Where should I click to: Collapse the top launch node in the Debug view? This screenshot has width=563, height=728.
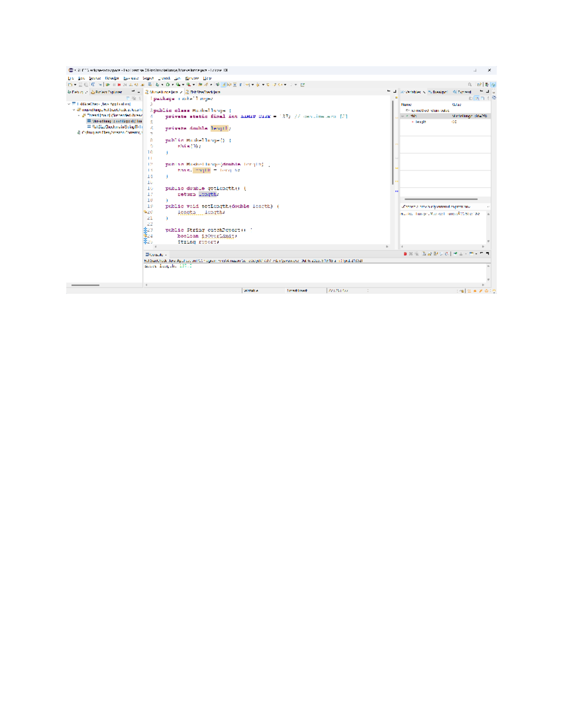pos(69,104)
